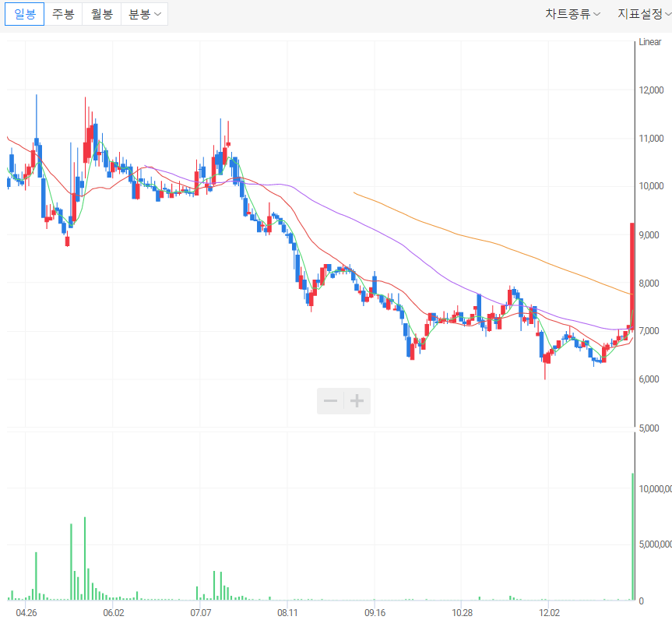The width and height of the screenshot is (672, 620).
Task: Click the 09.16 date axis label
Action: (x=375, y=613)
